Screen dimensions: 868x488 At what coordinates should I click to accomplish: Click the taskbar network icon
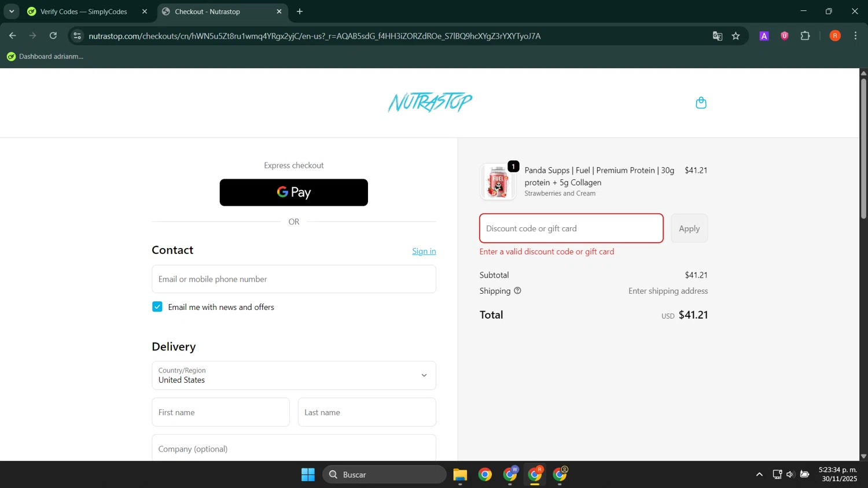(777, 475)
